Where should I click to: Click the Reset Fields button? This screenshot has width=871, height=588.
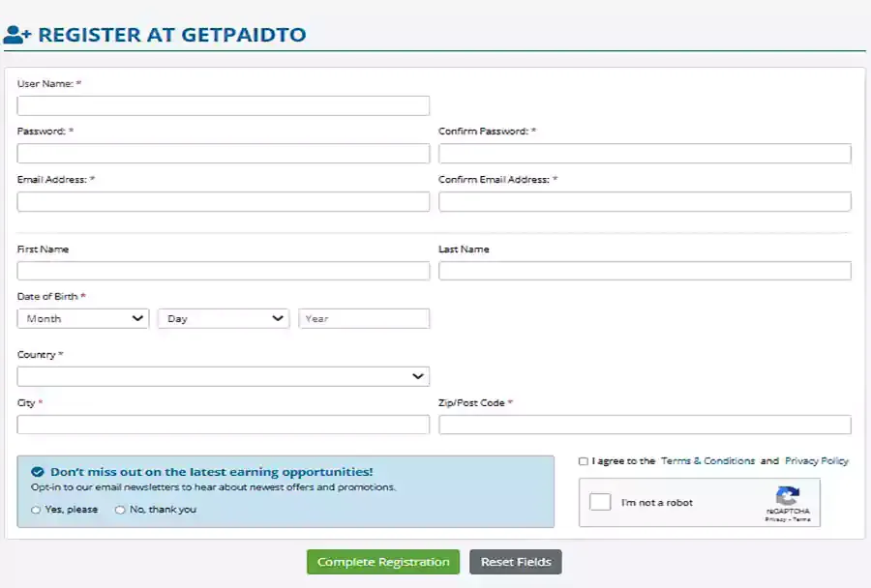click(x=516, y=562)
